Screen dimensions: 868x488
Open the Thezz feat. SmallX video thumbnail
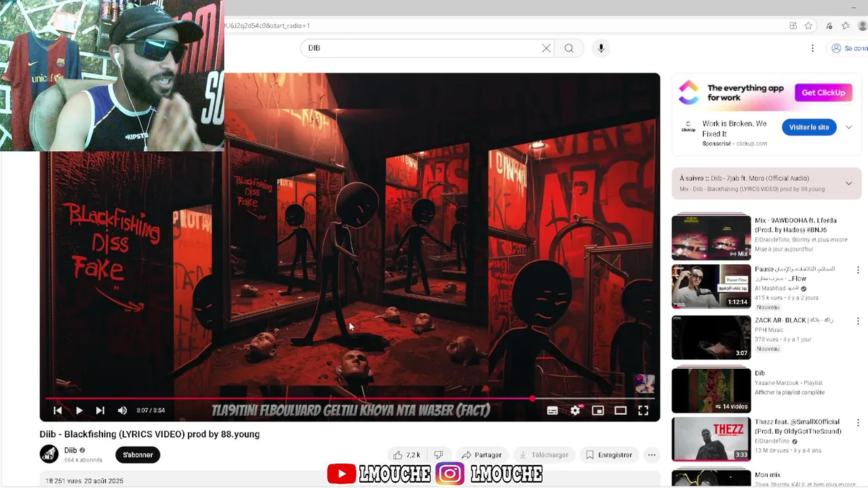click(711, 439)
